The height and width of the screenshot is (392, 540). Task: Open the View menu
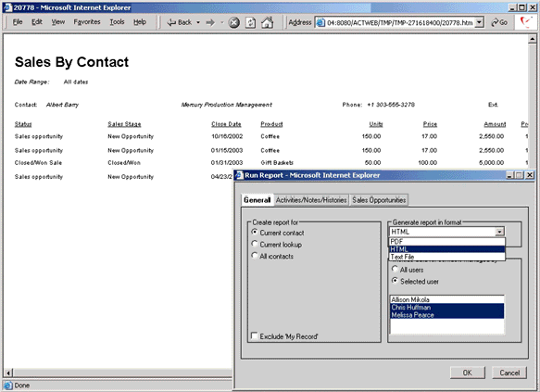(x=58, y=22)
